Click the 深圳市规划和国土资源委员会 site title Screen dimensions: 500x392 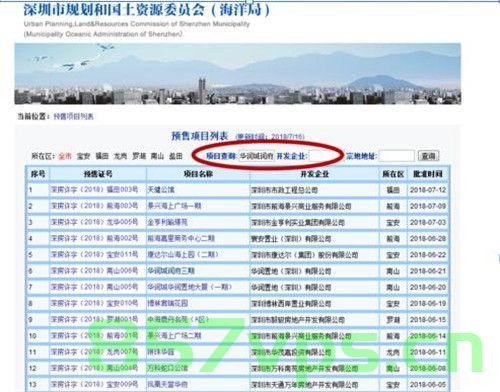[147, 10]
